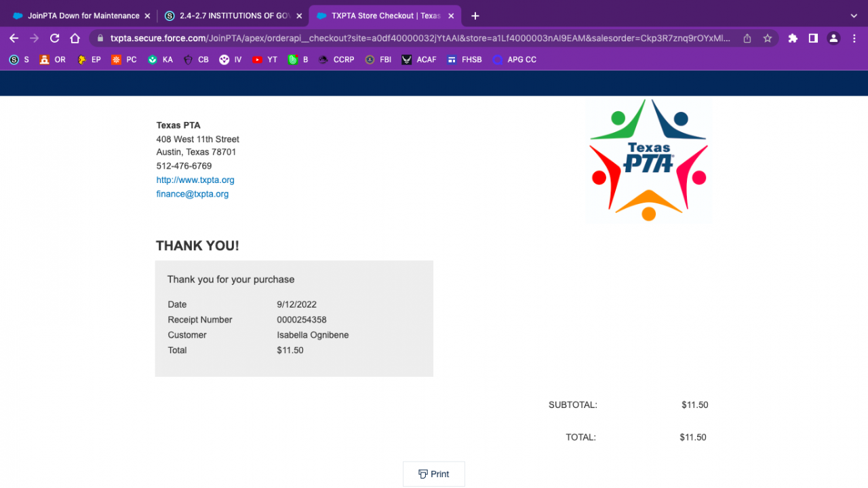Bookmark this page with the star

click(x=768, y=39)
